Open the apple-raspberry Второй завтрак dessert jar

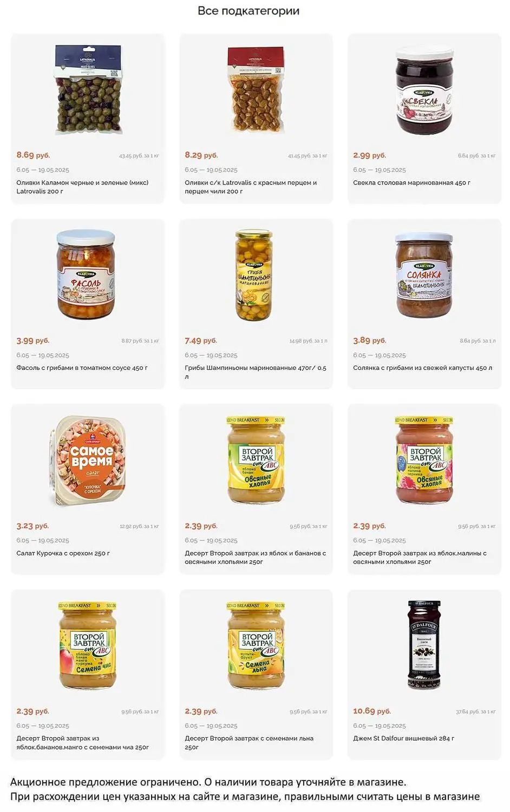[x=424, y=460]
